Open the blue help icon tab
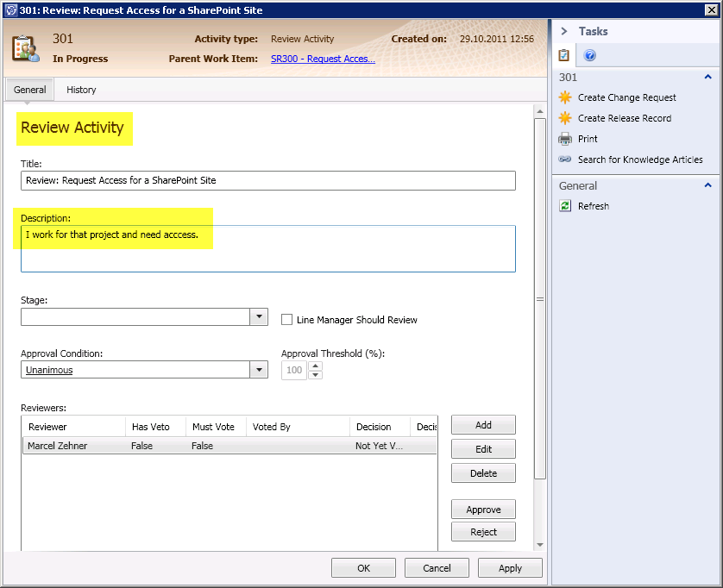The width and height of the screenshot is (723, 588). (590, 56)
